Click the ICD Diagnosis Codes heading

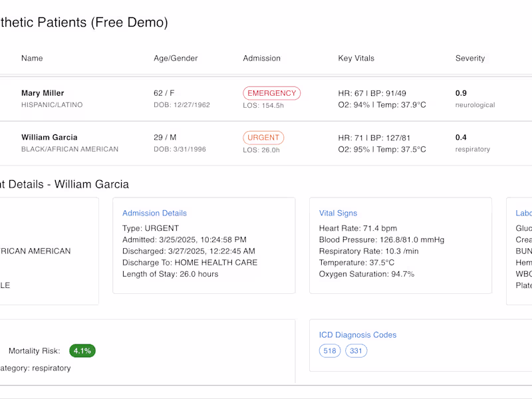coord(357,335)
